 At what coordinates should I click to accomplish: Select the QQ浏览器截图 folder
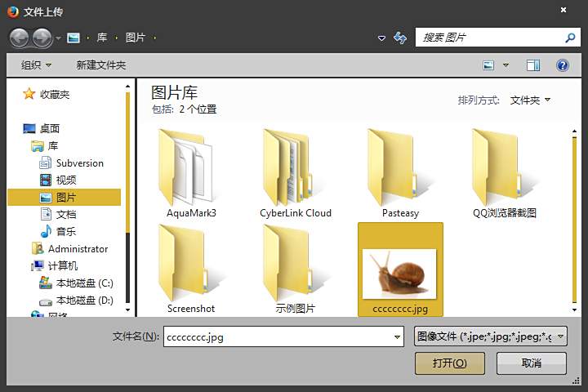pos(505,173)
